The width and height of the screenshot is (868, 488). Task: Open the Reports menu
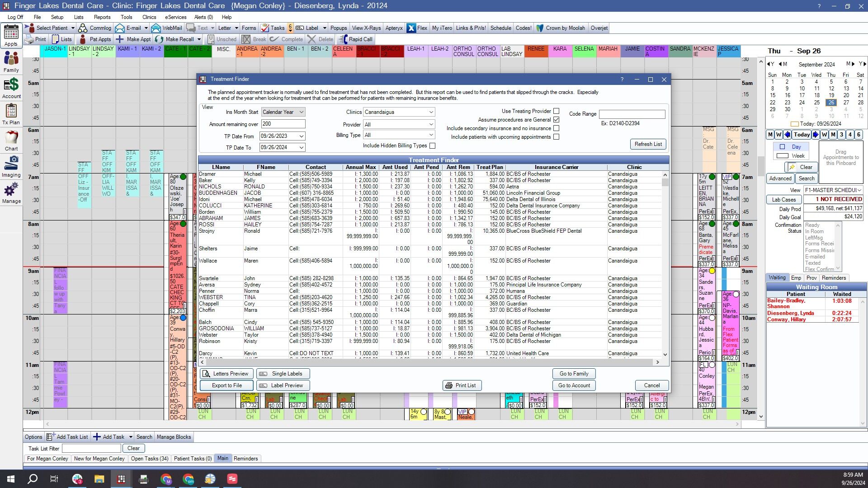pos(102,17)
